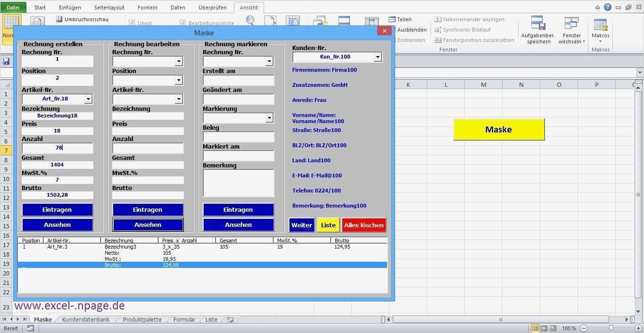Image resolution: width=644 pixels, height=333 pixels.
Task: Open the Artikel-Nr. dropdown showing Art_Nr.18
Action: click(88, 99)
